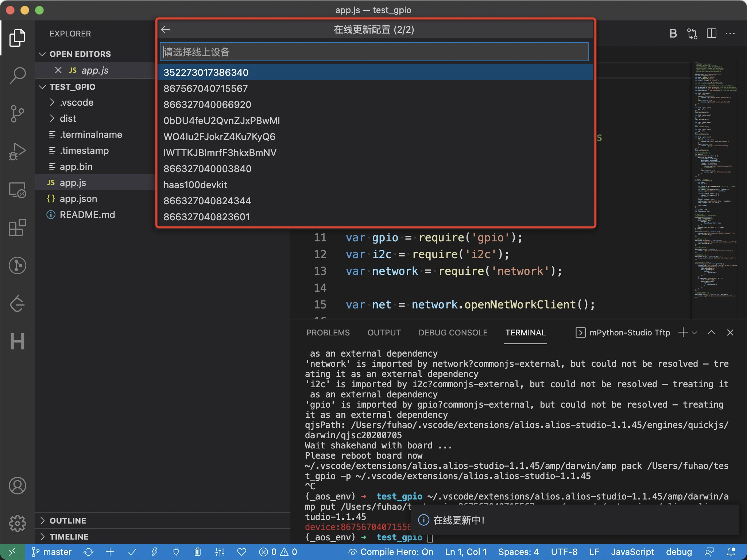The width and height of the screenshot is (747, 560).
Task: Click Ln 1, Col 1 go to line
Action: tap(466, 552)
